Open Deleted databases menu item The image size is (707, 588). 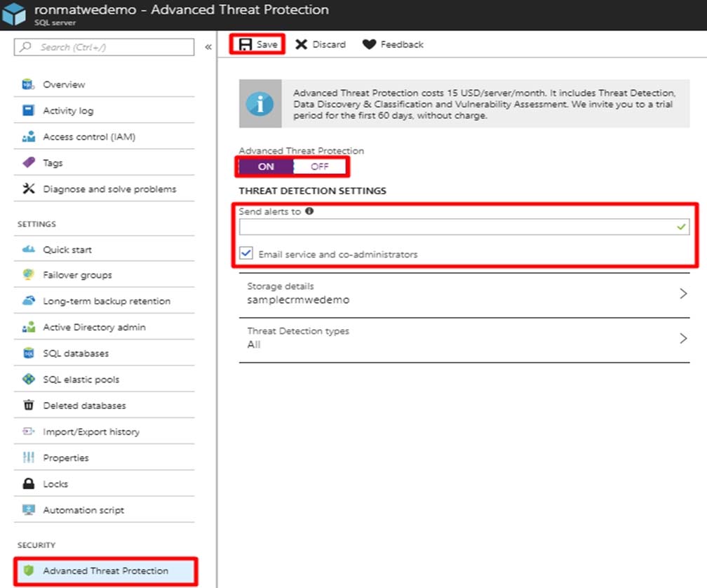point(104,406)
